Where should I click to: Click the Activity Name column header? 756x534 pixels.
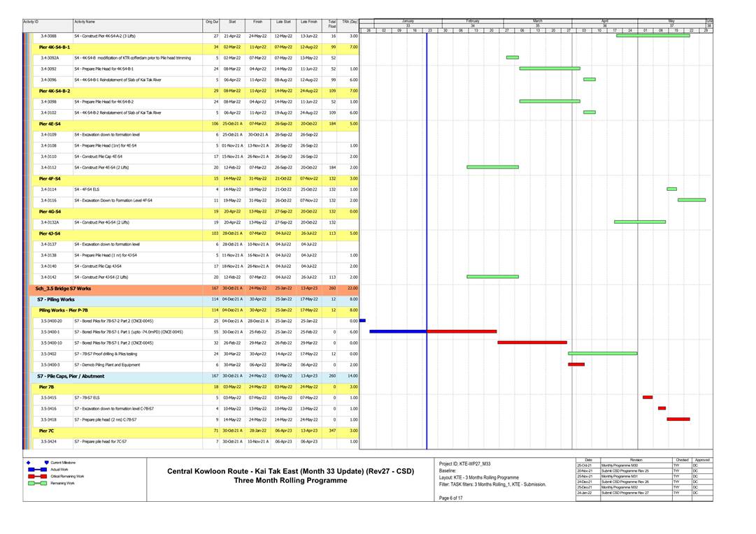(x=85, y=22)
